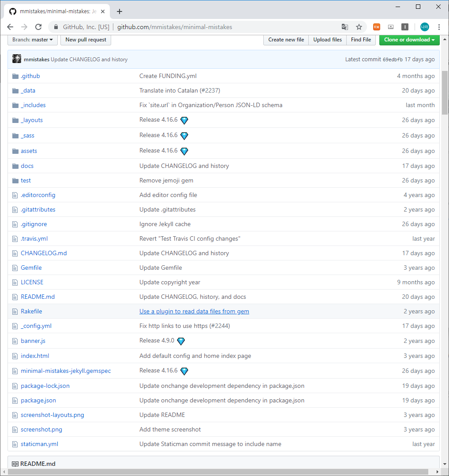Click the orange extension icon in toolbar

point(377,27)
